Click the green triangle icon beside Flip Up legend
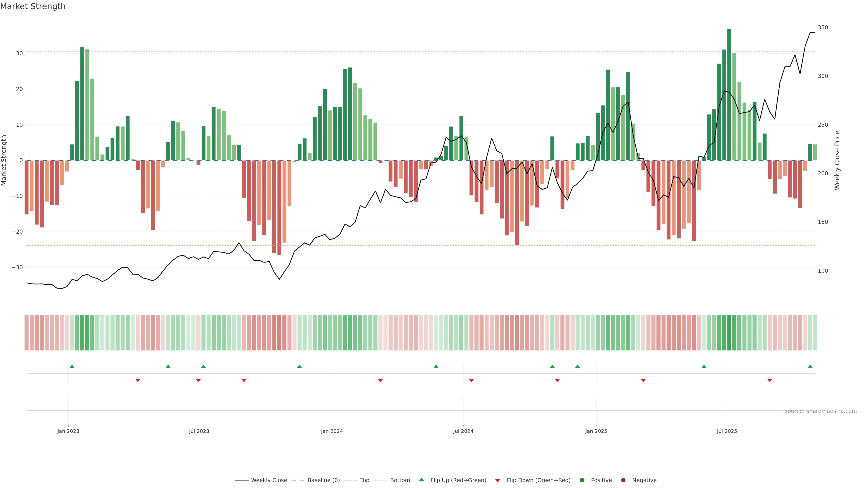The height and width of the screenshot is (488, 868). point(421,480)
